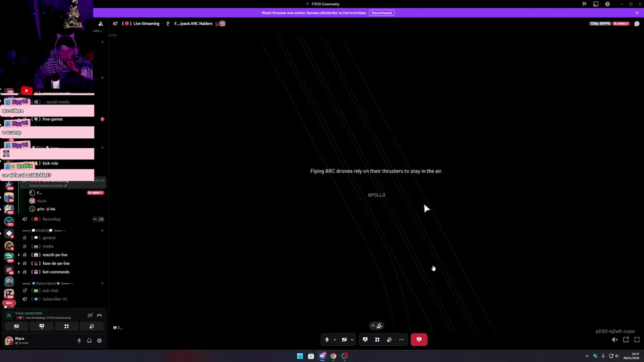Select server icon with 239 badge
Screen dimensions: 644x362
9,293
